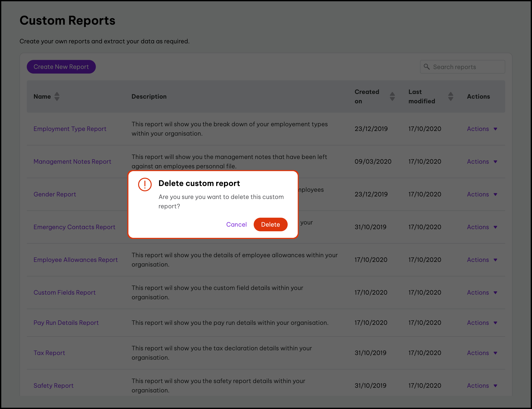Sort by Name column arrows
The width and height of the screenshot is (532, 409).
pyautogui.click(x=57, y=97)
